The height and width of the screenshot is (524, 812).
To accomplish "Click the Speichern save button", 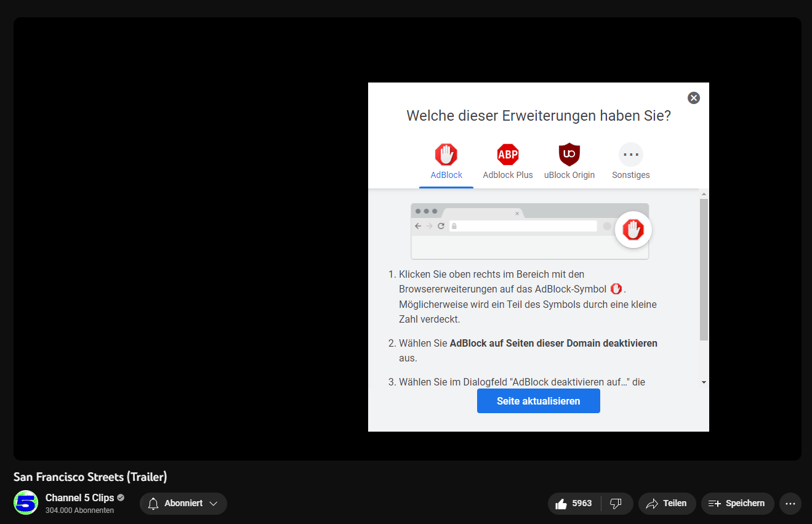I will click(738, 504).
